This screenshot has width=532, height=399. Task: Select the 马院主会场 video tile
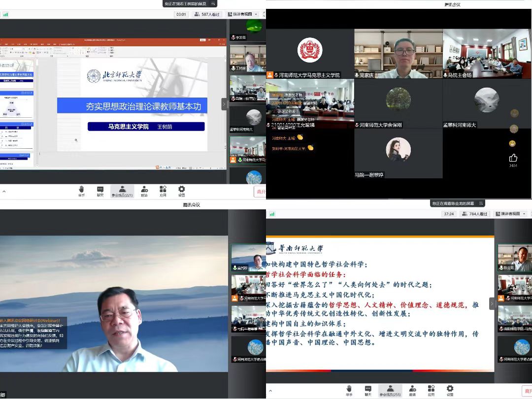[487, 53]
